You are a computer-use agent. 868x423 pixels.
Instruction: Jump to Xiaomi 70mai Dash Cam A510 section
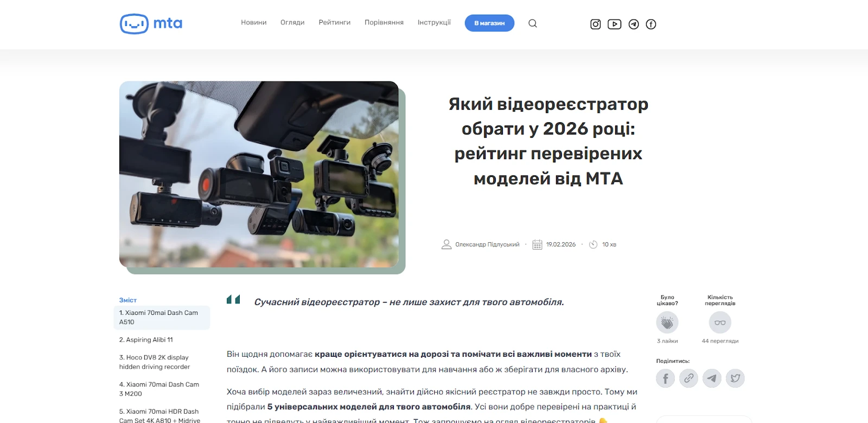[x=162, y=318]
